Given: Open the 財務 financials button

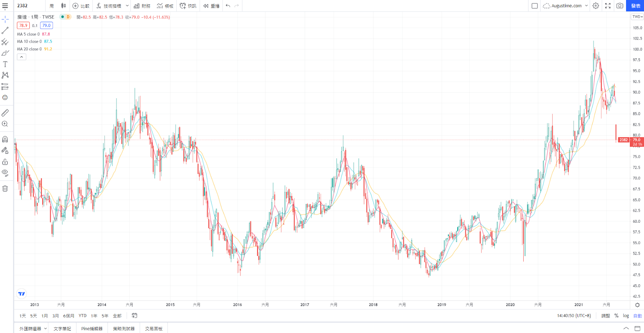Looking at the screenshot, I should pos(142,6).
